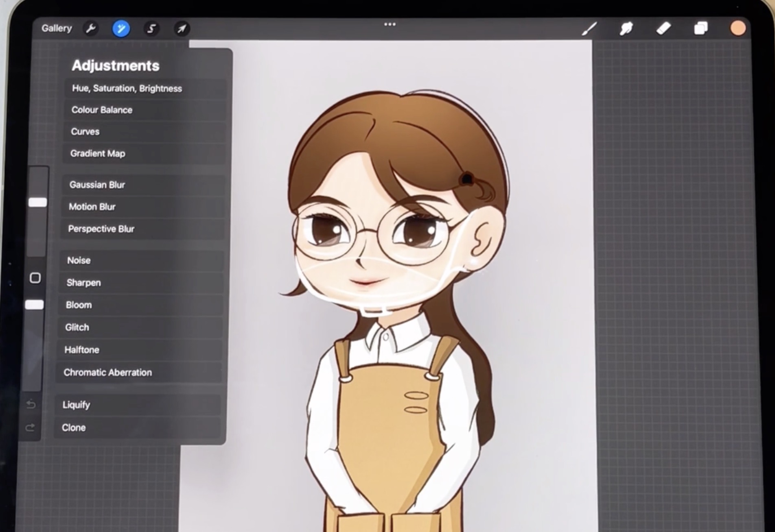775x532 pixels.
Task: Apply the Glitch effect
Action: pos(140,327)
